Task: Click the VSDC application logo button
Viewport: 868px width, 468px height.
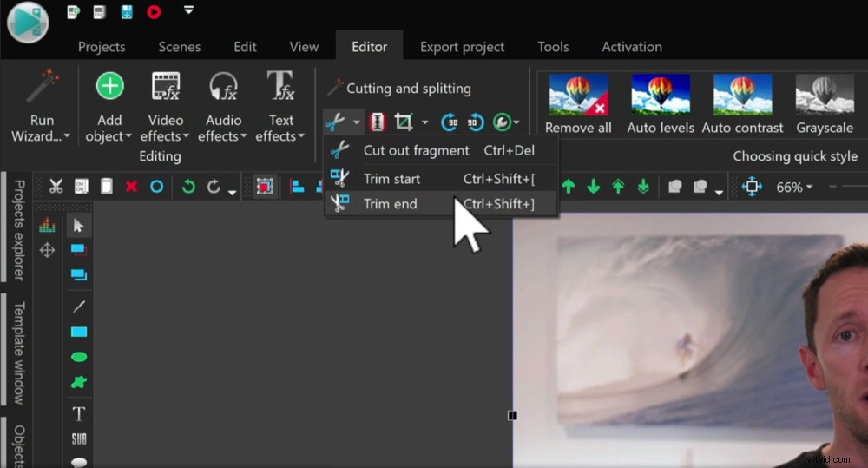Action: tap(28, 23)
